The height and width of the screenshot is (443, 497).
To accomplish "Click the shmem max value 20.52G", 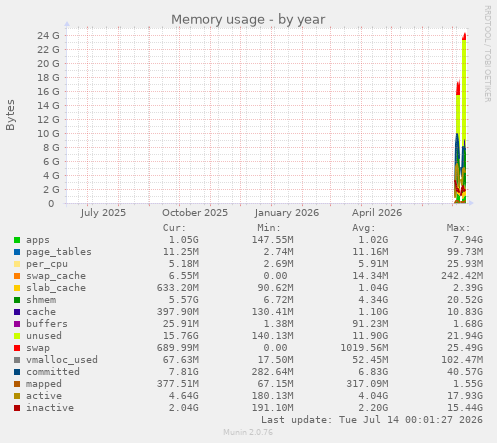I will (x=465, y=300).
